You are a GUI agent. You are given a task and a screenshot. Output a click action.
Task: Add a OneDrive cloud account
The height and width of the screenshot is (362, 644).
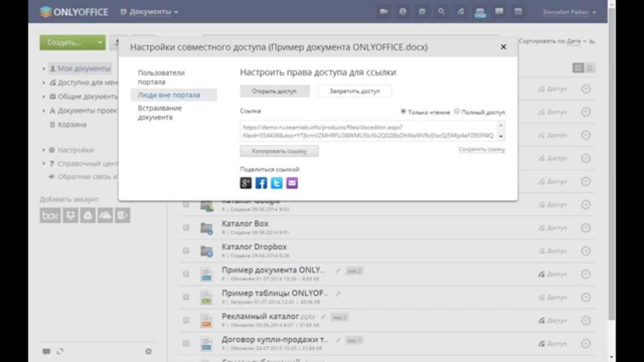pos(105,215)
